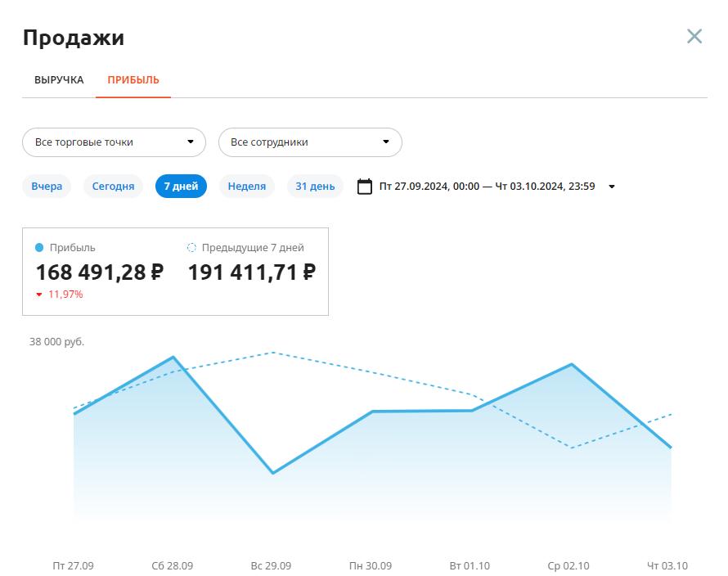Select the 7 дней period
The width and height of the screenshot is (728, 576).
pos(181,187)
